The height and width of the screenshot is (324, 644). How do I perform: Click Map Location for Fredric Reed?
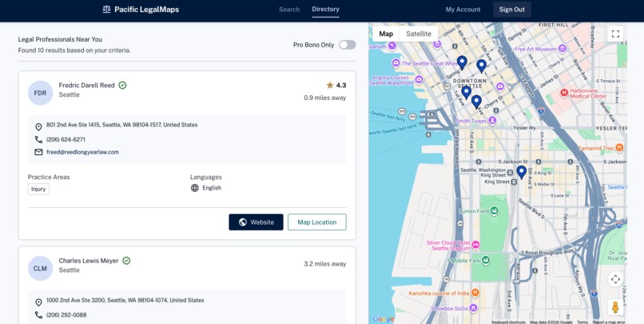point(317,222)
